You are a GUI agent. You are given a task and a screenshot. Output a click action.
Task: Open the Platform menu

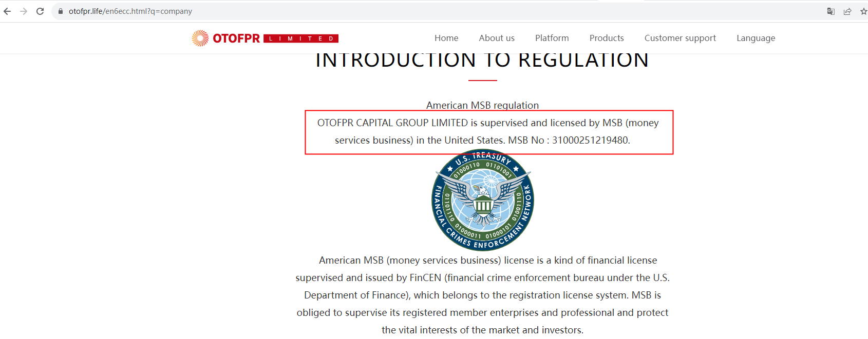tap(552, 38)
